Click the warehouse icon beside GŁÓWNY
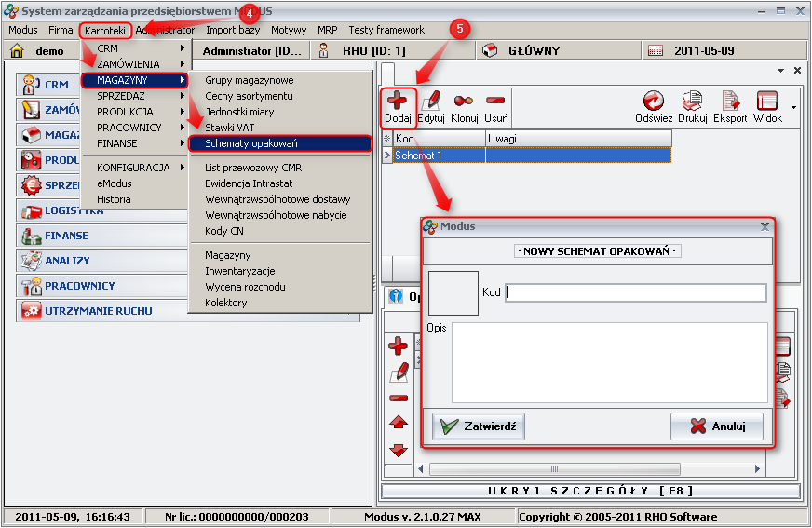 coord(490,50)
